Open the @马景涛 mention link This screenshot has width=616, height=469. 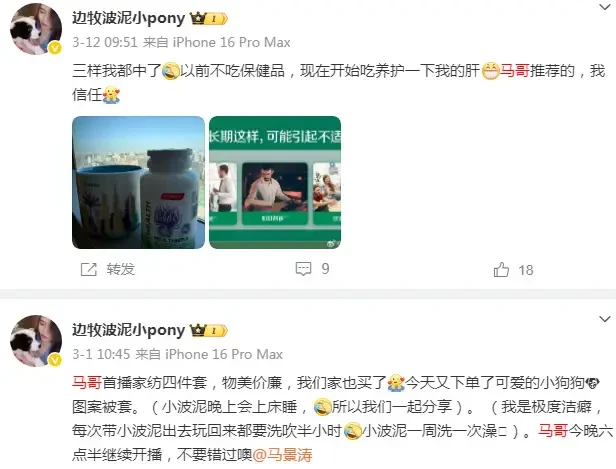(x=282, y=455)
